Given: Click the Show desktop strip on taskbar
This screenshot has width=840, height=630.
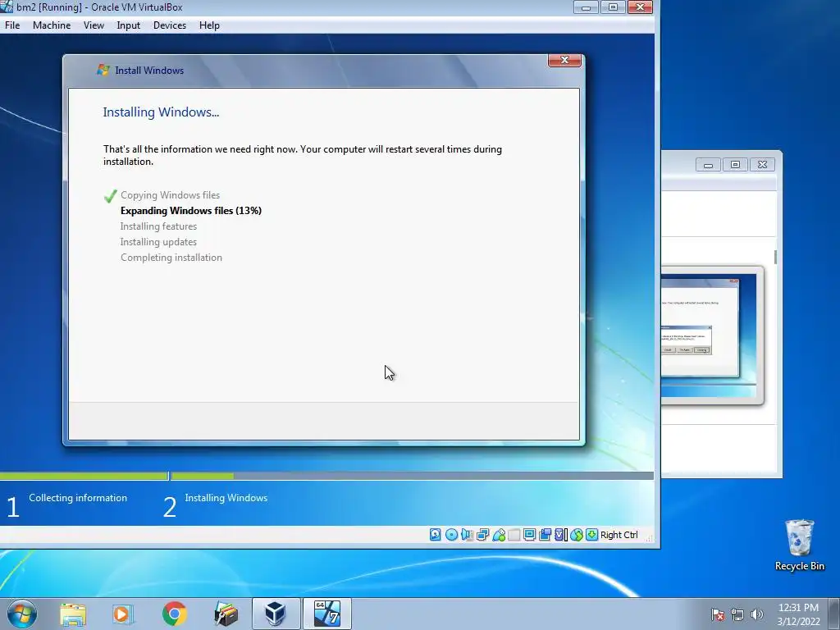Looking at the screenshot, I should coord(834,614).
